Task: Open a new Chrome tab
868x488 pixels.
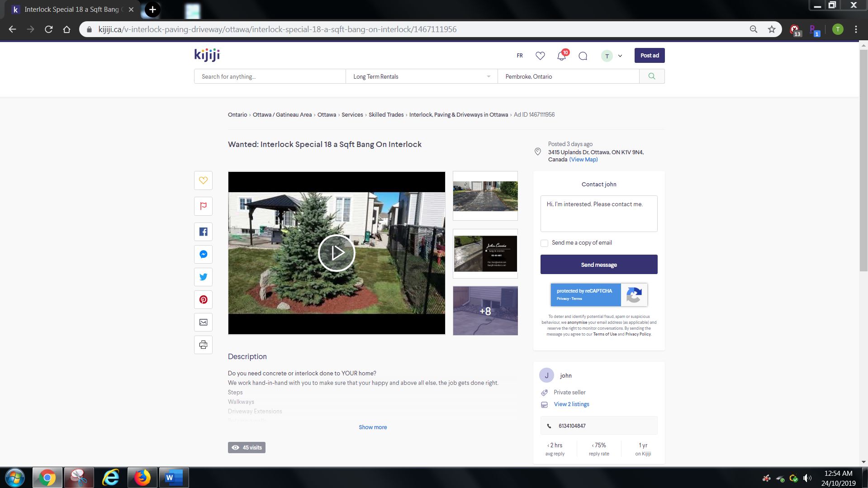Action: pos(152,9)
